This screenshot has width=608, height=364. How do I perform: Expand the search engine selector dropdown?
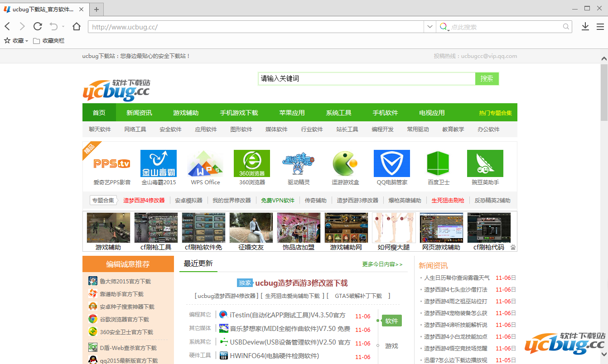click(445, 26)
